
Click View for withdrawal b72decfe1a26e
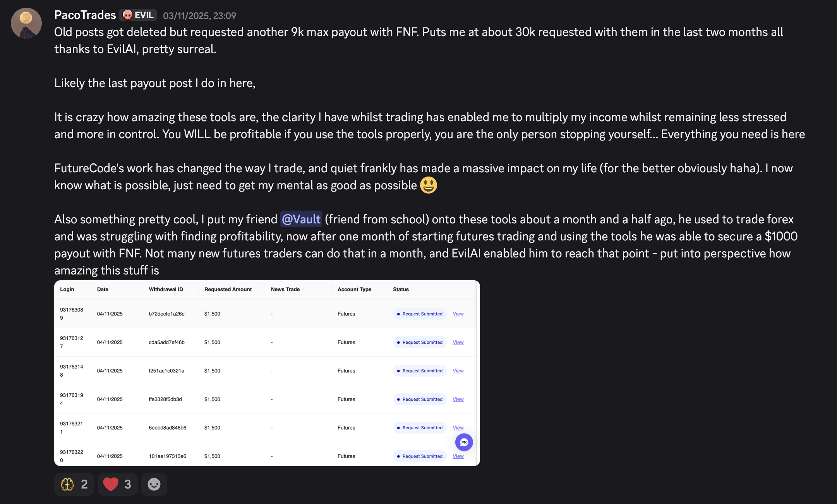coord(458,314)
